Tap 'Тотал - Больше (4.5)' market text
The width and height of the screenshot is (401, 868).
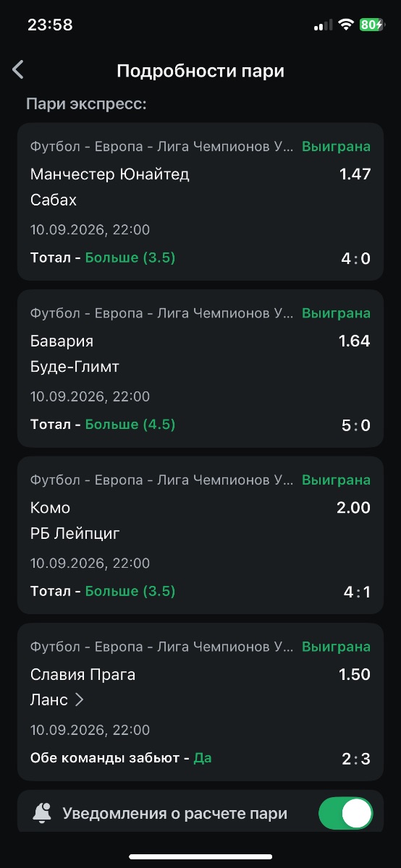(103, 425)
